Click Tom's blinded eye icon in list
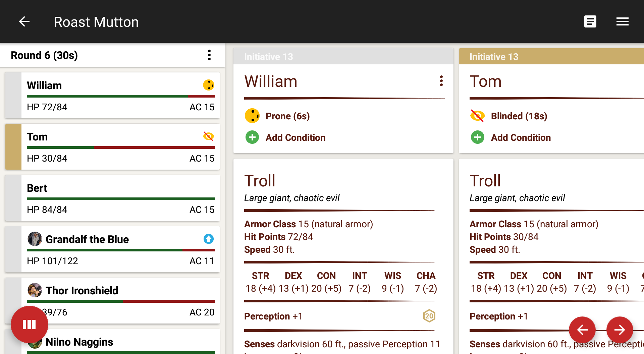Screen dimensions: 644x354 208,136
